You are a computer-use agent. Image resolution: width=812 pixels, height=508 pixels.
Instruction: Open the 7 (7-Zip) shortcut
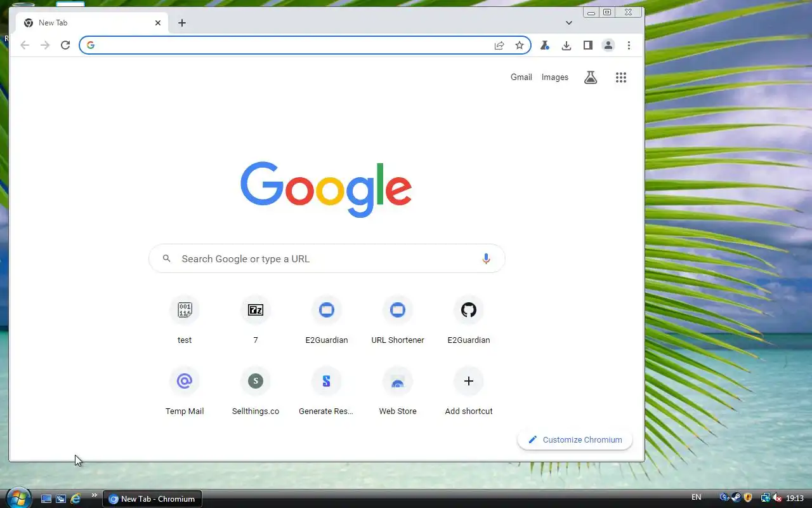(x=256, y=320)
